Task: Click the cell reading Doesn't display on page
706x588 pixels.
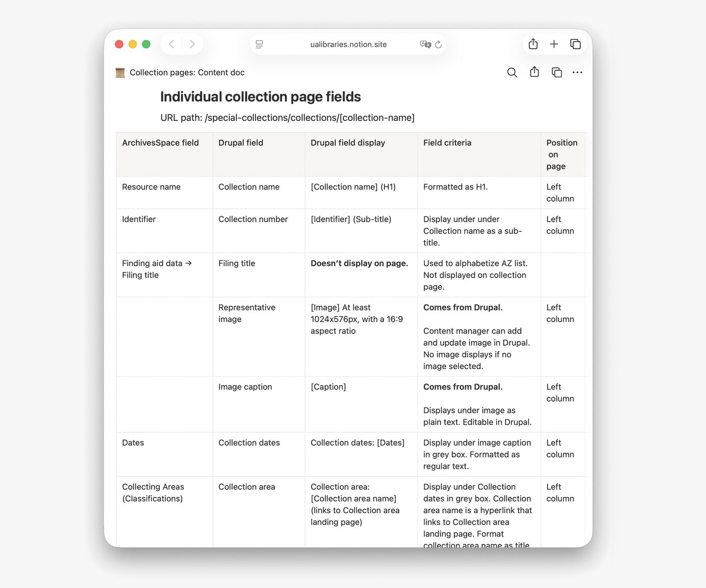Action: tap(359, 263)
